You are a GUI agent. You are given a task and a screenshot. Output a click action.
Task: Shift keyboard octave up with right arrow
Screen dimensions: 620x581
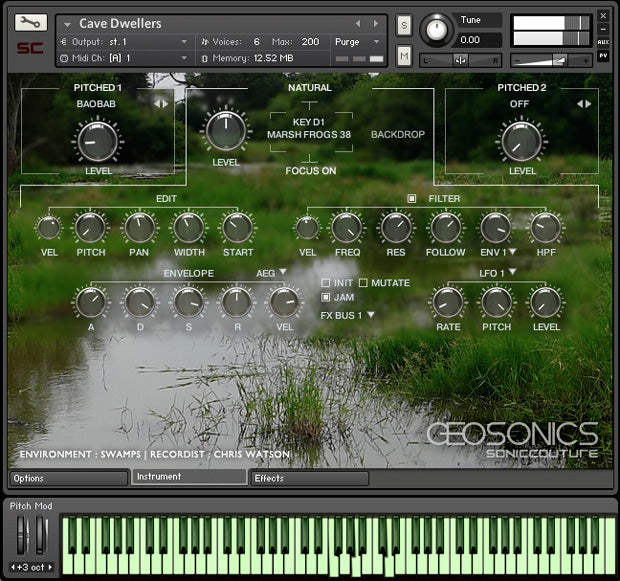[50, 567]
